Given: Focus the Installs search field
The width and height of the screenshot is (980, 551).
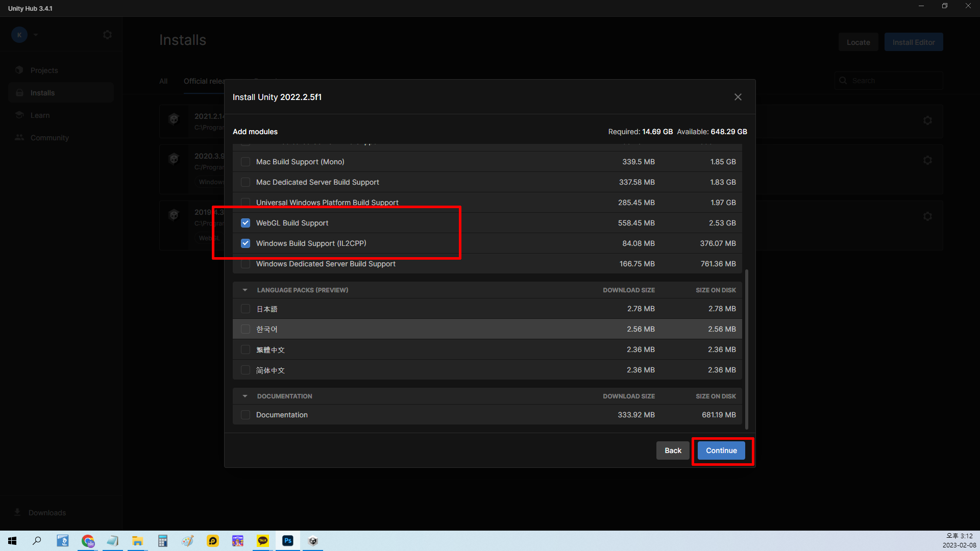Looking at the screenshot, I should (889, 81).
